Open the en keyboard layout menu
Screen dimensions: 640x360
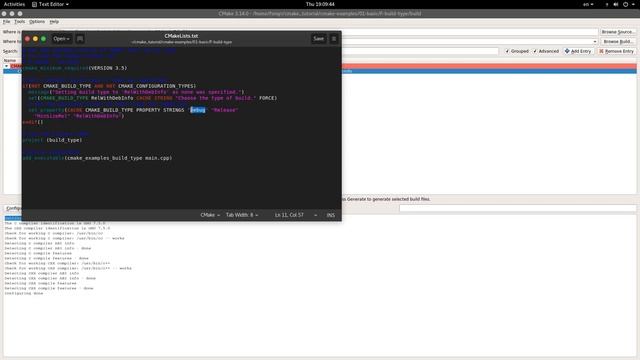click(x=588, y=4)
